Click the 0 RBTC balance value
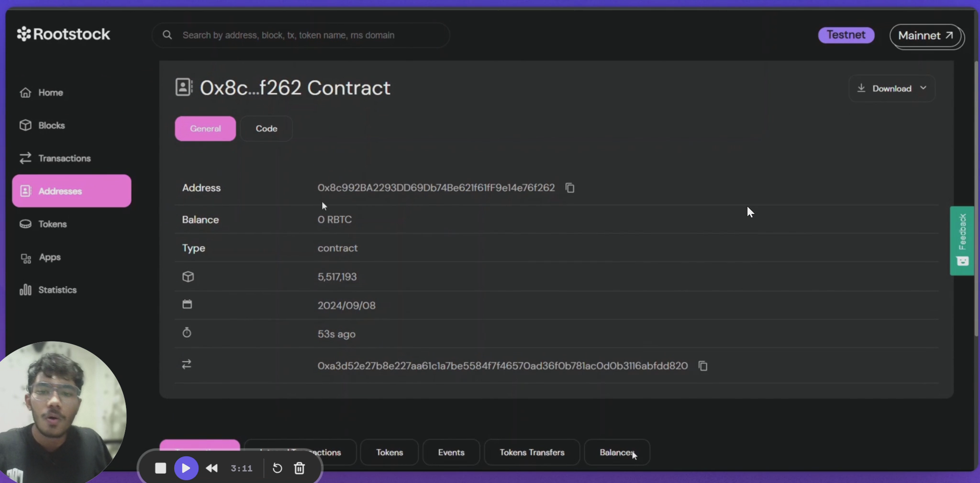Screen dimensions: 980x483 coord(334,220)
